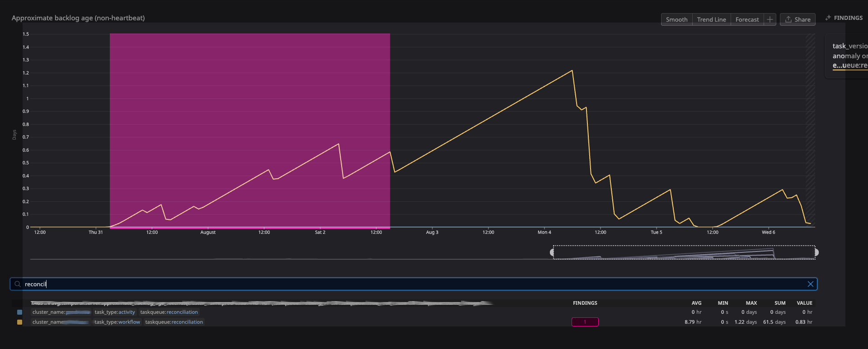Share this graph
The height and width of the screenshot is (349, 868).
click(x=798, y=19)
